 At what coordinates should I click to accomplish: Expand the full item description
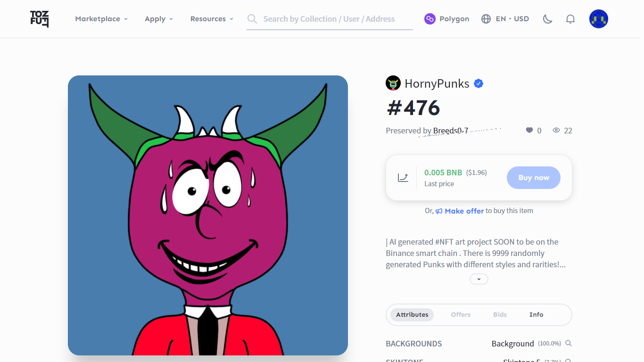pyautogui.click(x=479, y=279)
